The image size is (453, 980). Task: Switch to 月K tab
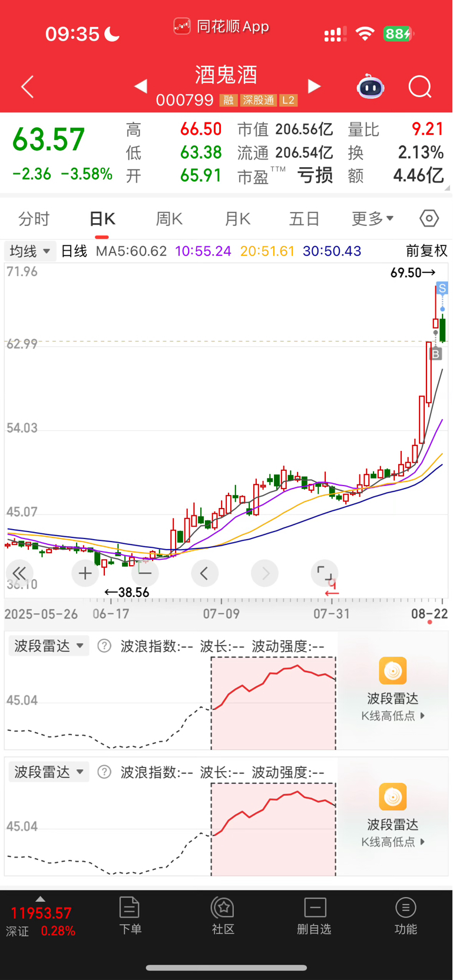click(237, 219)
